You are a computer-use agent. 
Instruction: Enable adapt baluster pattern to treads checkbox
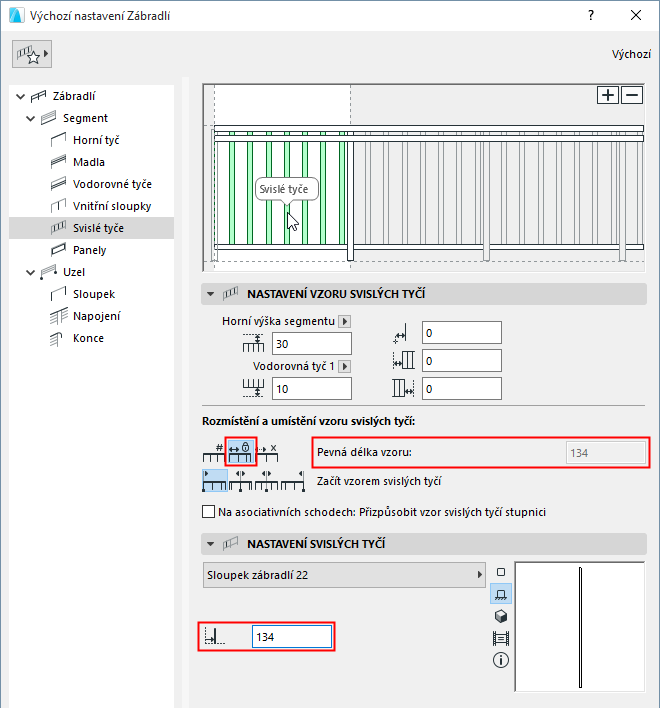coord(208,512)
